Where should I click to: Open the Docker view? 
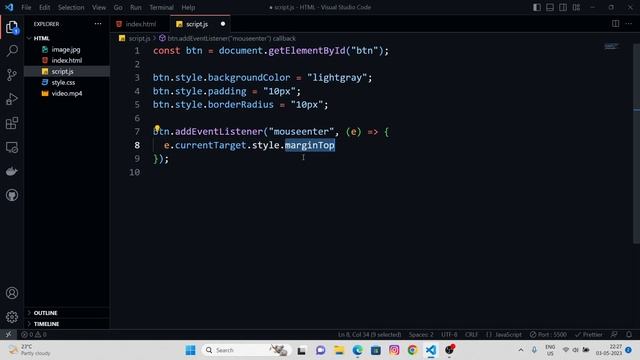click(12, 171)
